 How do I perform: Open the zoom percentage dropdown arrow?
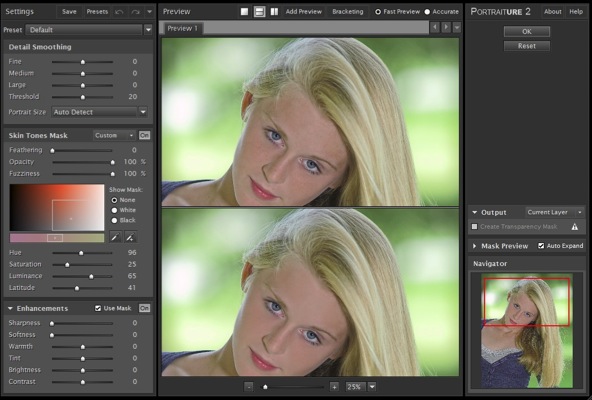click(x=372, y=387)
